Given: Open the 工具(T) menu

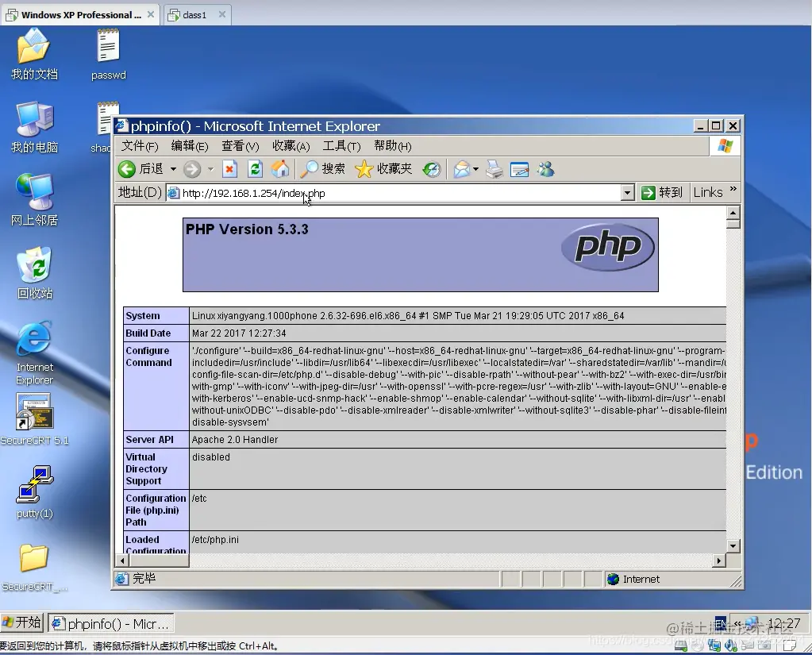Looking at the screenshot, I should [342, 147].
